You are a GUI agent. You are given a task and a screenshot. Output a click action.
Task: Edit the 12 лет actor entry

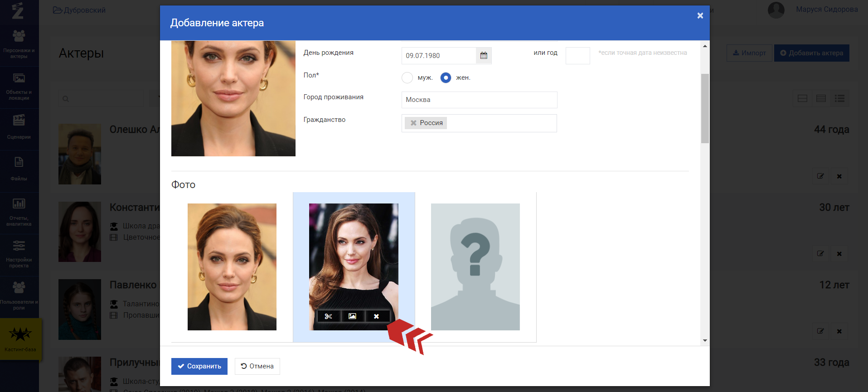coord(820,331)
